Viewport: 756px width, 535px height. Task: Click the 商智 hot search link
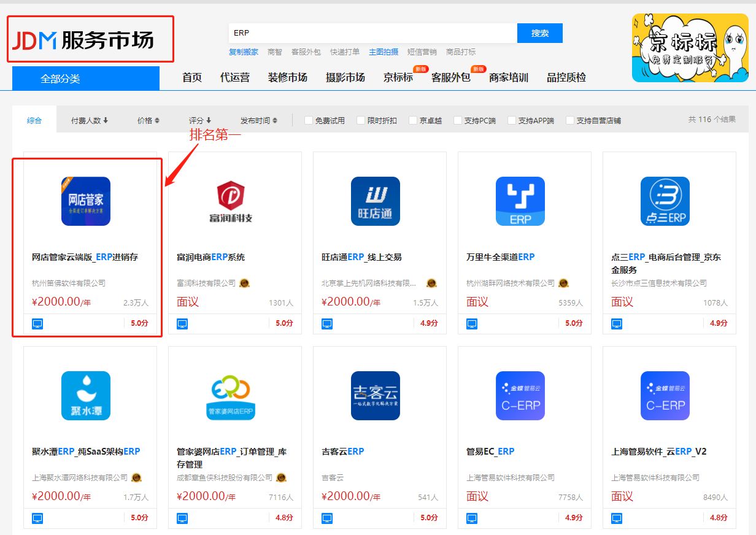point(275,52)
